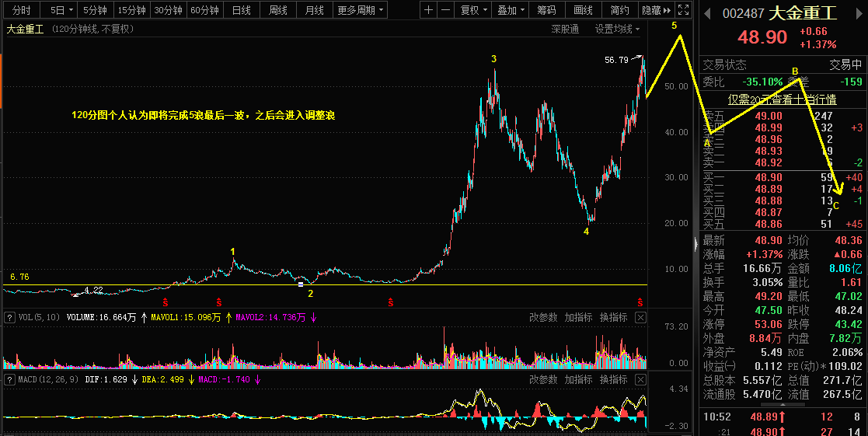Click chart title 大金重工 at chart top-left
Viewport: 868px width, 436px height.
[25, 30]
